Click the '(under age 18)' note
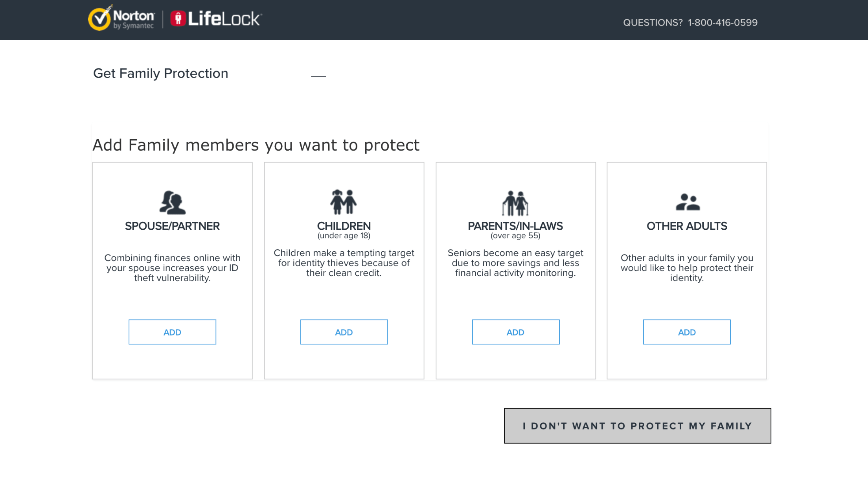 pos(344,236)
